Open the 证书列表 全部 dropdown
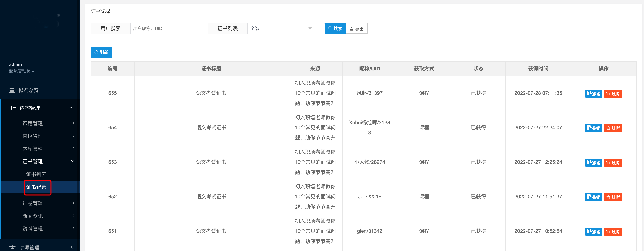The image size is (644, 251). [x=282, y=28]
